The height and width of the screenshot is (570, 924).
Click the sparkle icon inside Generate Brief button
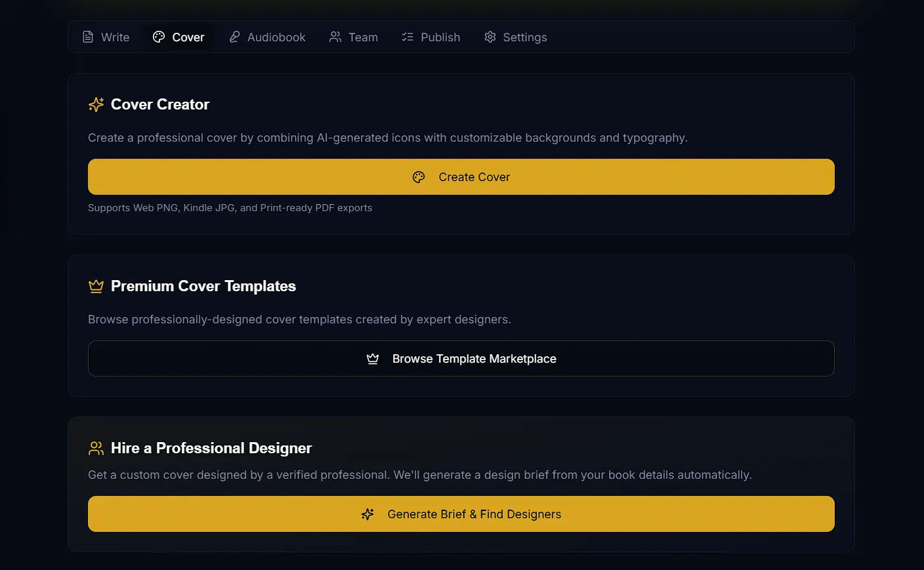click(x=367, y=514)
